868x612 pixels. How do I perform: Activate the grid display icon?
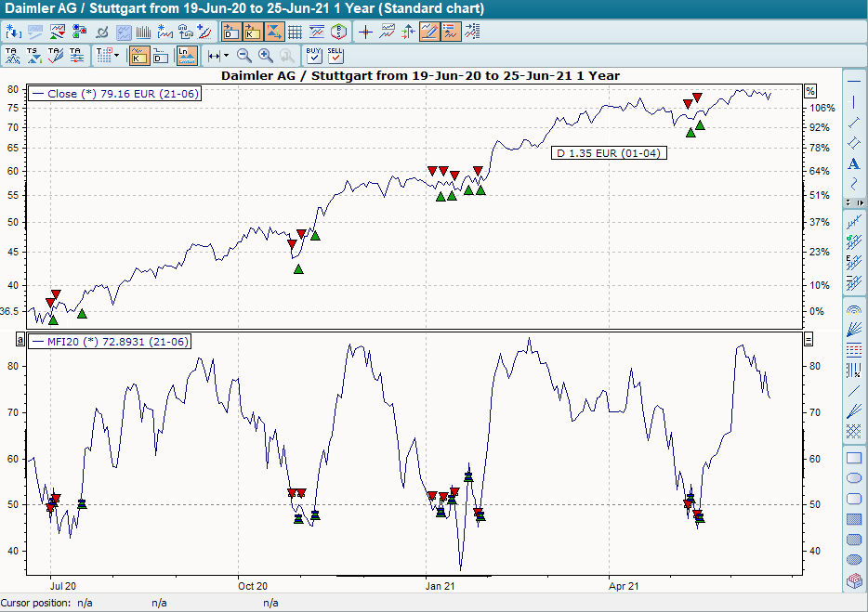(295, 31)
